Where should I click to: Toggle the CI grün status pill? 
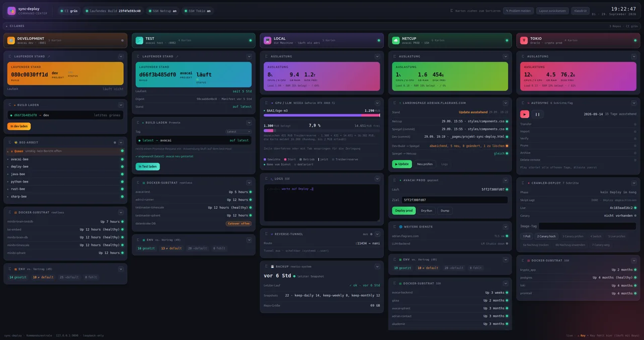(68, 11)
